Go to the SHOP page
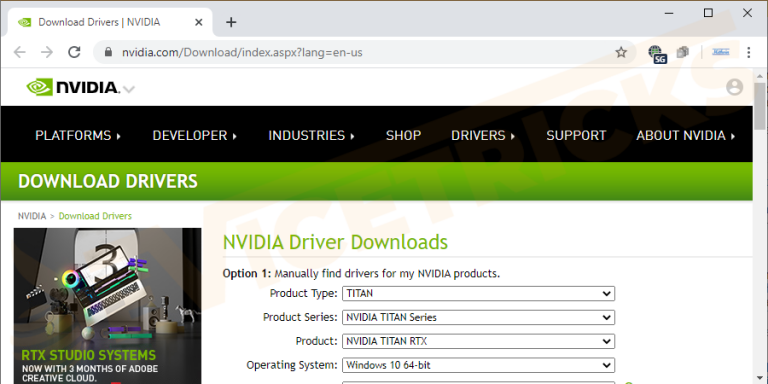768x384 pixels. 403,135
